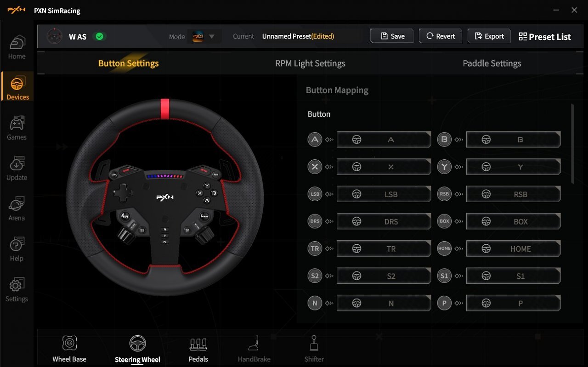Open mapping dropdown for HOME
This screenshot has width=588, height=367.
tap(513, 248)
